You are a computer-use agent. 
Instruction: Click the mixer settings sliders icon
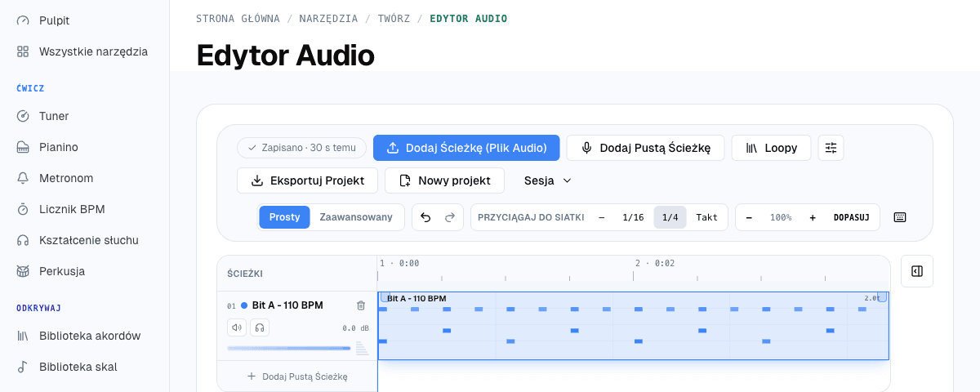831,148
